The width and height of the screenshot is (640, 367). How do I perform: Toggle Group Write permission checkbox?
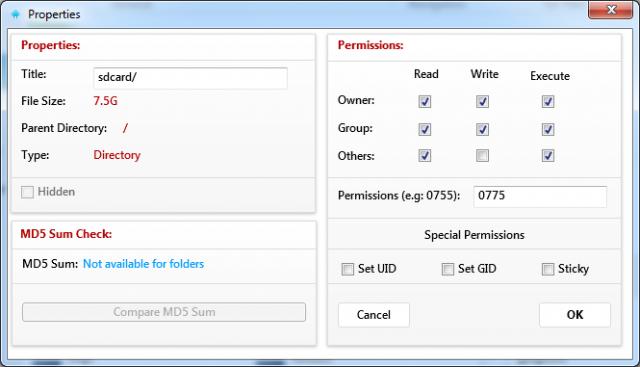coord(482,129)
